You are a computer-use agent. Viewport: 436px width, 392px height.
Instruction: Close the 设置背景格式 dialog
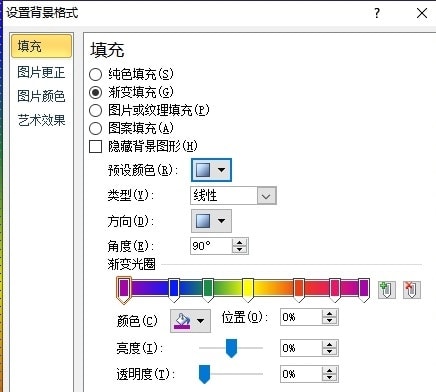point(422,13)
